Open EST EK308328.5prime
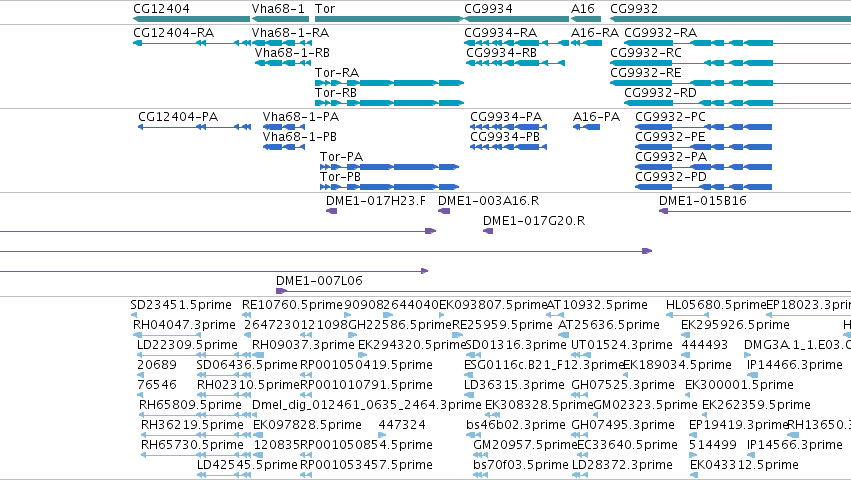Image resolution: width=851 pixels, height=480 pixels. coord(539,405)
